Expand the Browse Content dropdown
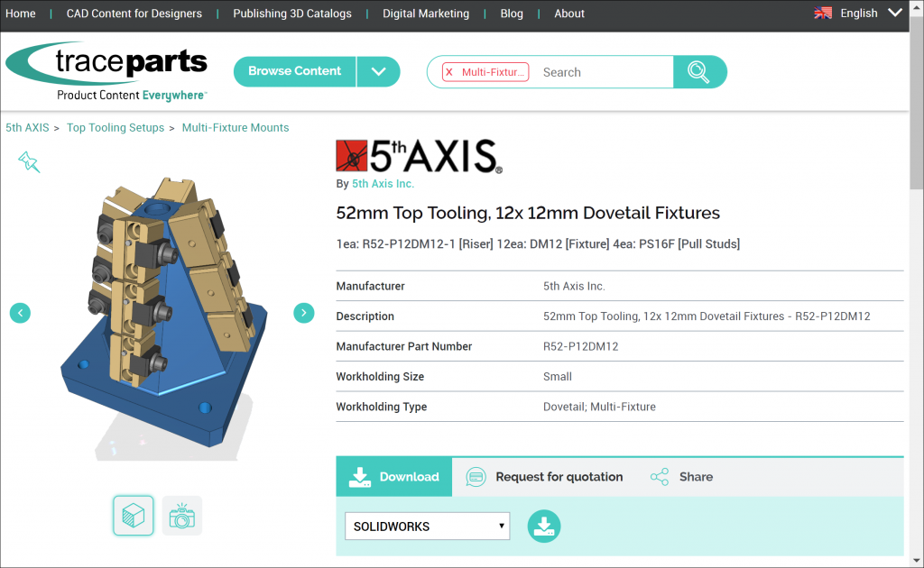The image size is (924, 568). coord(378,71)
